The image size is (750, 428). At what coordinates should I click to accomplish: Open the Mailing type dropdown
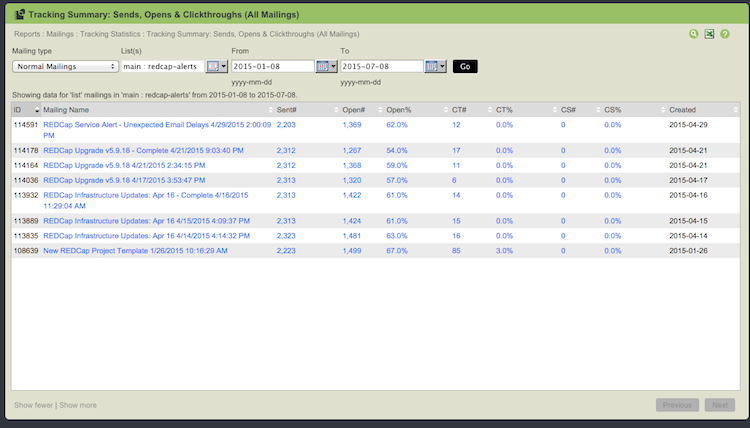[x=66, y=66]
